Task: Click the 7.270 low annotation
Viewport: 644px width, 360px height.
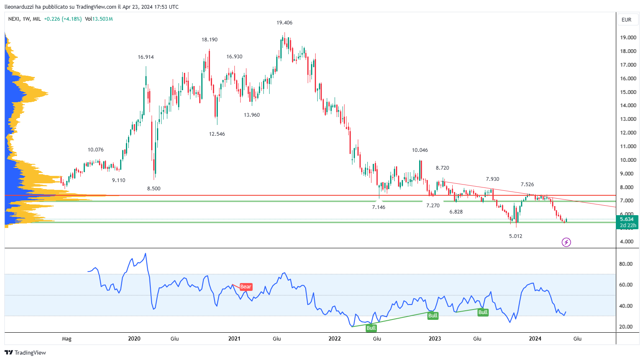Action: (433, 206)
